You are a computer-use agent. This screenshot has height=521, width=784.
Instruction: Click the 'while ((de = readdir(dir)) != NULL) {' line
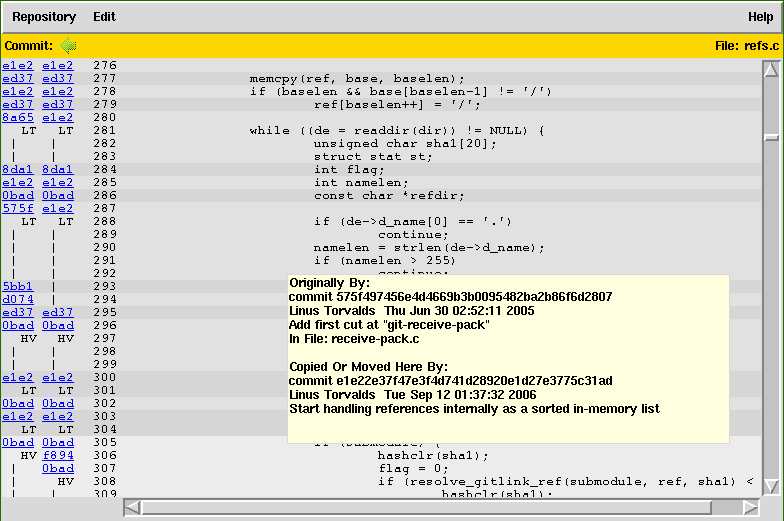click(x=397, y=130)
